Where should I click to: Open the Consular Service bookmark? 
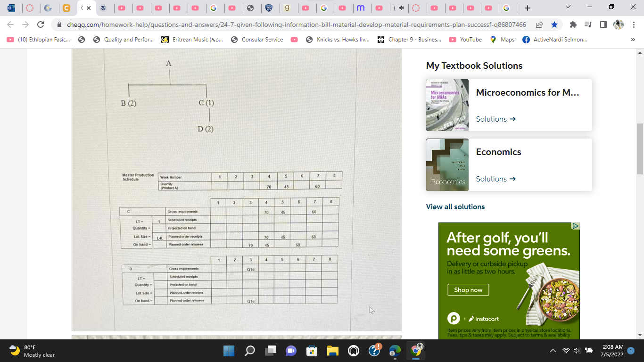pos(257,40)
